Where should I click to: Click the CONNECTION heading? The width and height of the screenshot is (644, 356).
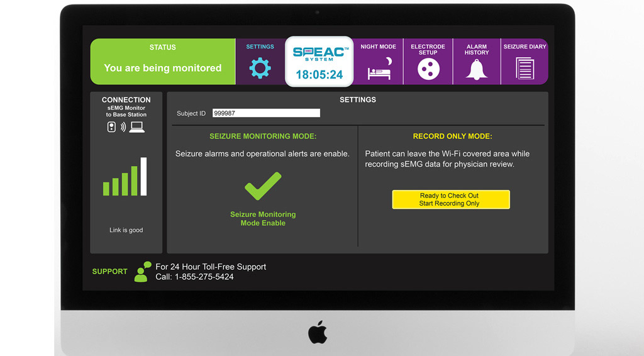pyautogui.click(x=126, y=100)
